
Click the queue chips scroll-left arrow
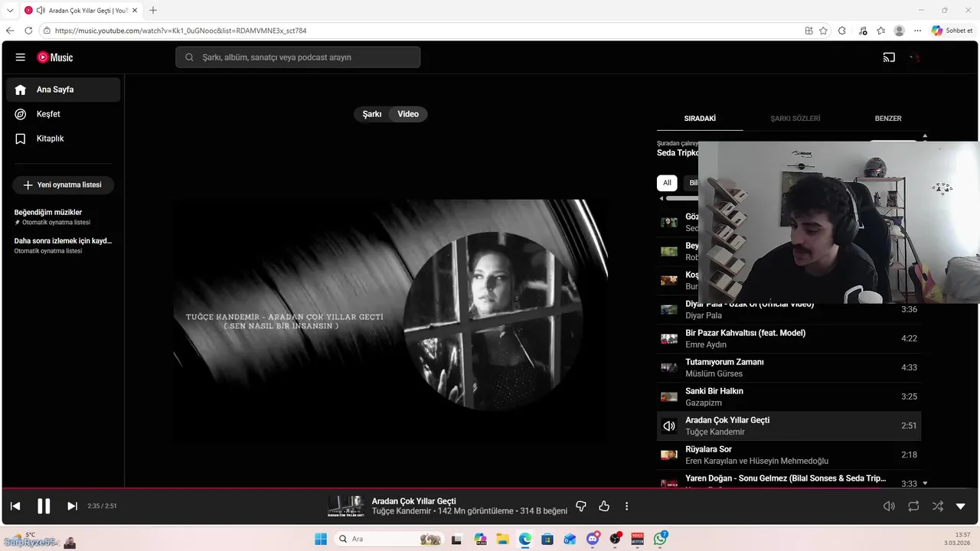(x=661, y=198)
